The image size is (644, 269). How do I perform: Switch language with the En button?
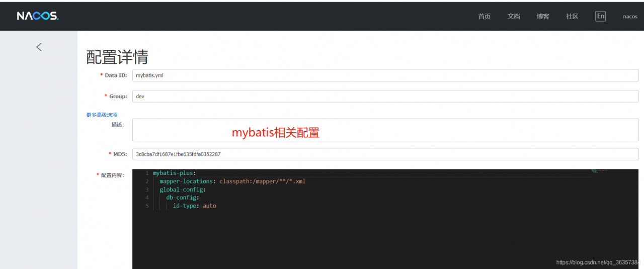click(x=600, y=16)
